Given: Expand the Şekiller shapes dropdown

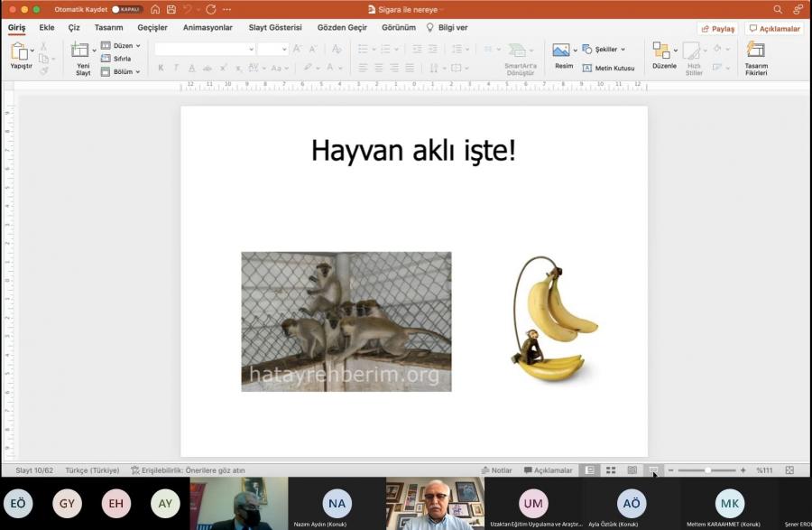Looking at the screenshot, I should click(x=604, y=49).
